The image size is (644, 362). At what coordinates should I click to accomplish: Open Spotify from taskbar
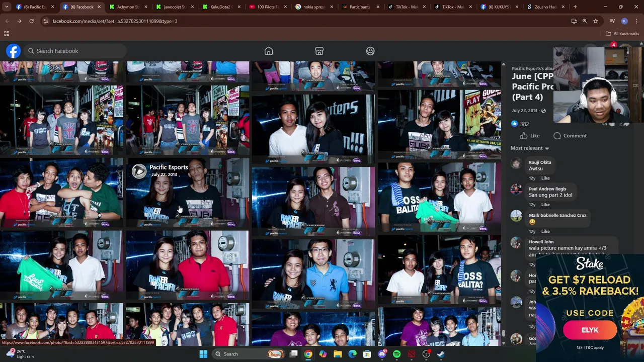(396, 354)
